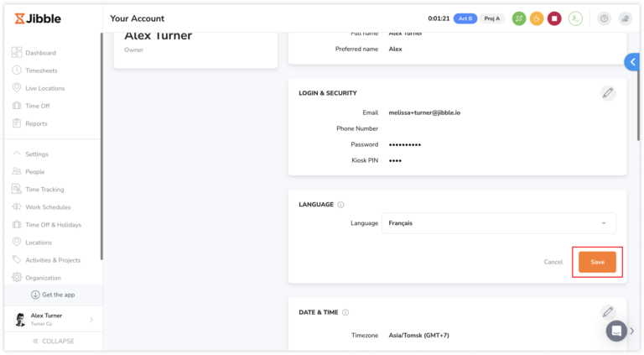Open Locations settings
The image size is (644, 355).
click(39, 243)
